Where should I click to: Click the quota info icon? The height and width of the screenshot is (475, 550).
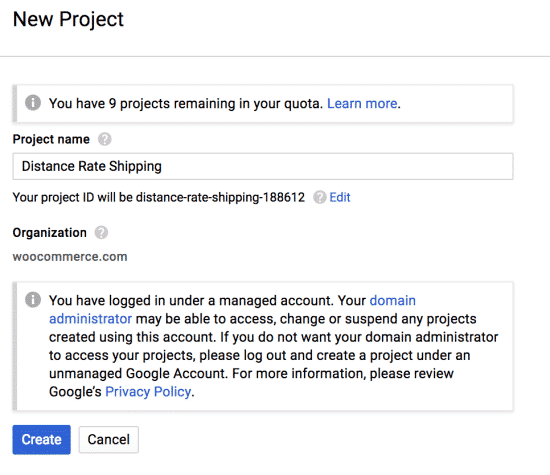pyautogui.click(x=33, y=103)
